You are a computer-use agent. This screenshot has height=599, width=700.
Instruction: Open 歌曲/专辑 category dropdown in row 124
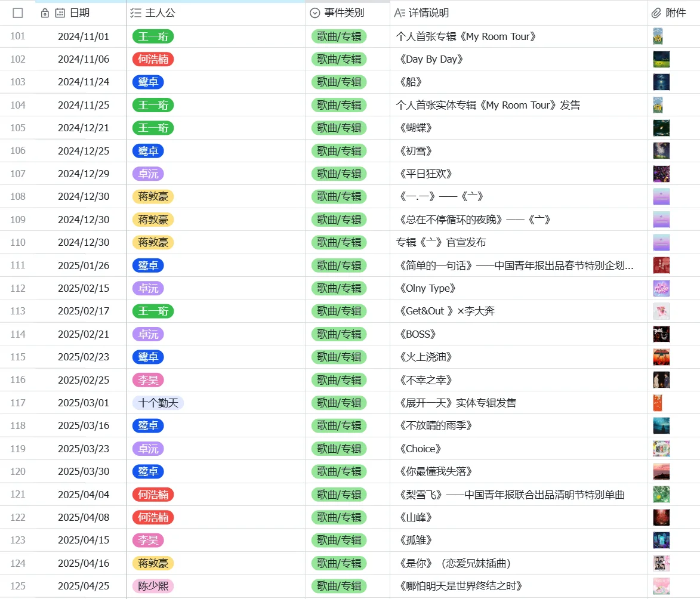click(x=340, y=563)
